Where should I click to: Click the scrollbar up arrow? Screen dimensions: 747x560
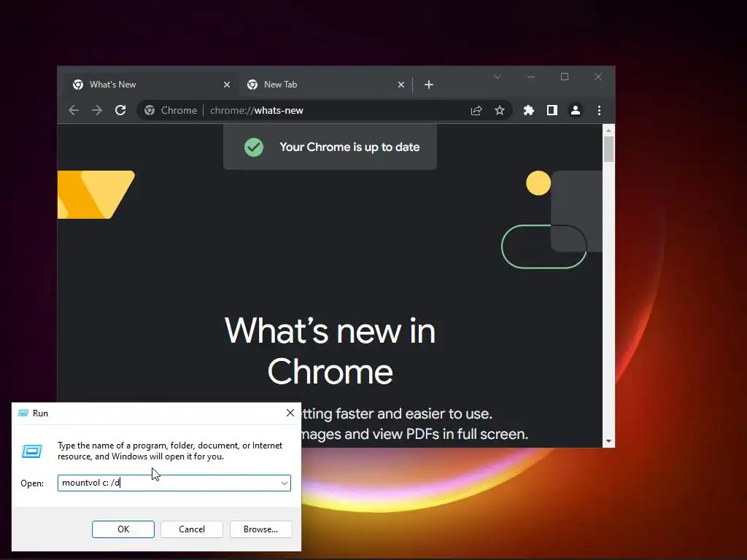point(608,130)
